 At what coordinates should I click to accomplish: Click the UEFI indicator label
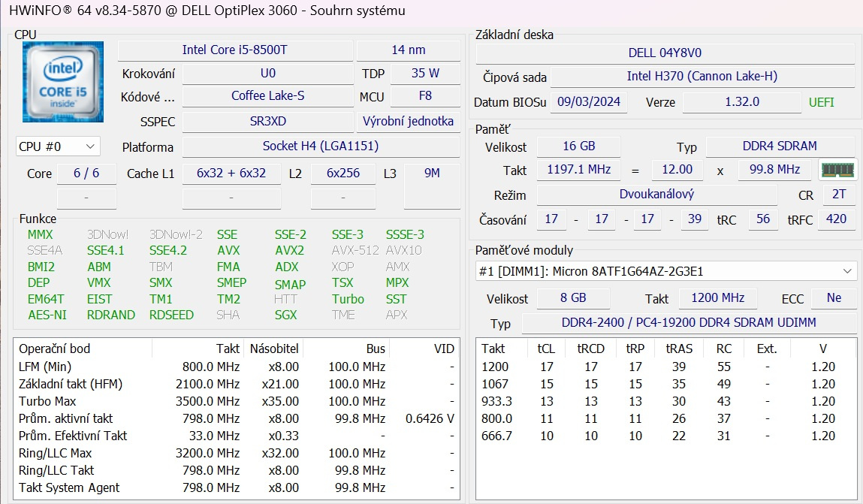pyautogui.click(x=822, y=102)
